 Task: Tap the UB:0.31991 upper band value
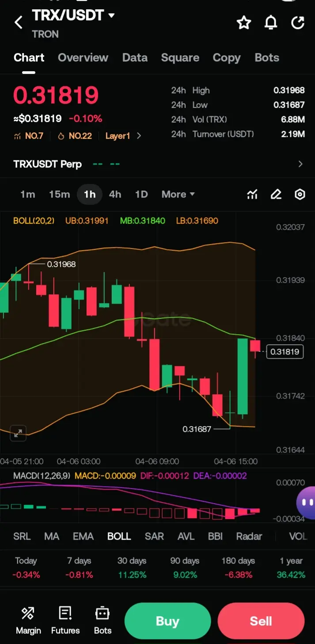coord(87,221)
